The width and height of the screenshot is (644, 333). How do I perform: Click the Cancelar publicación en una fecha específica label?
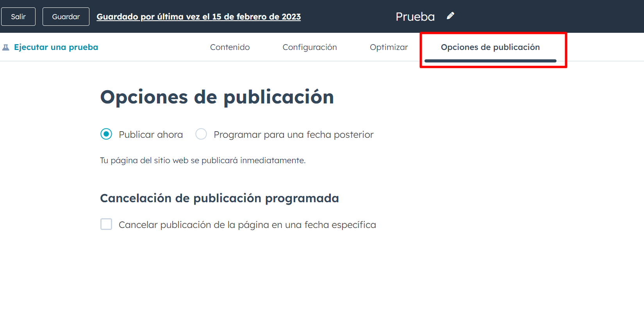(x=247, y=225)
